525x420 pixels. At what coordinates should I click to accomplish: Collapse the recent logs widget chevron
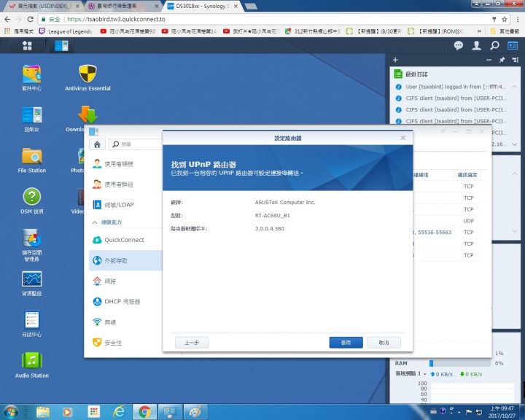click(515, 87)
